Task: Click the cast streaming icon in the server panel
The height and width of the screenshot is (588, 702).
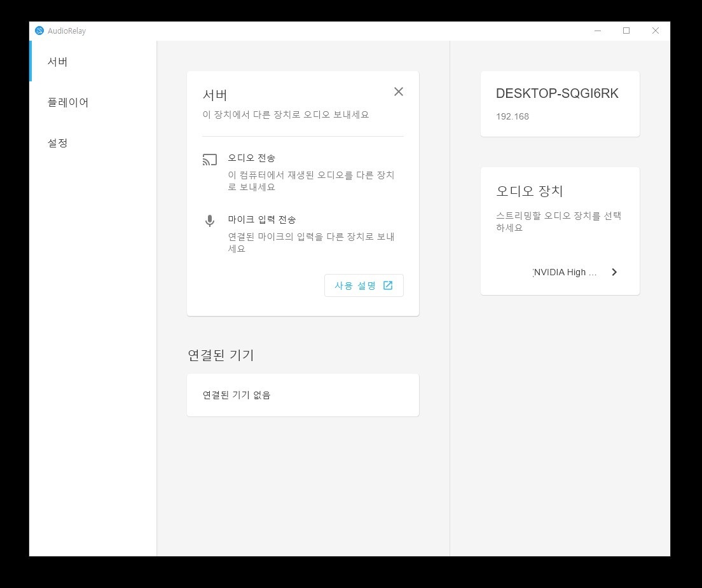Action: click(210, 160)
